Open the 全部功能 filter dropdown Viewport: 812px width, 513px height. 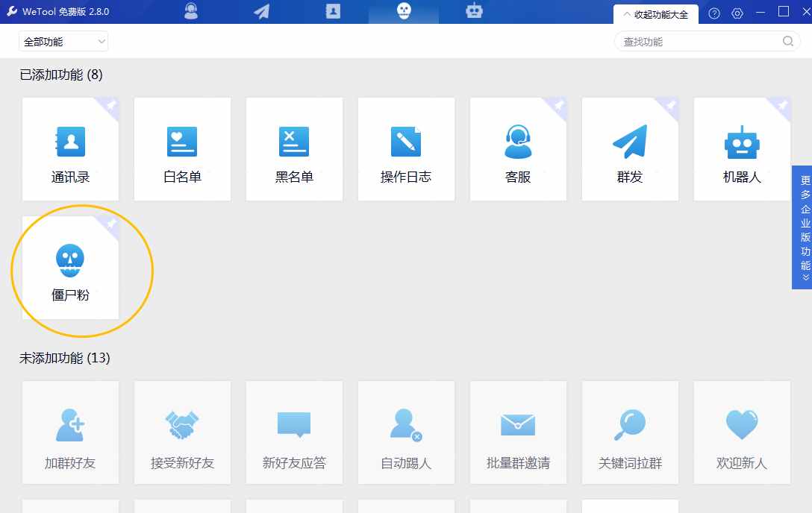[x=63, y=41]
